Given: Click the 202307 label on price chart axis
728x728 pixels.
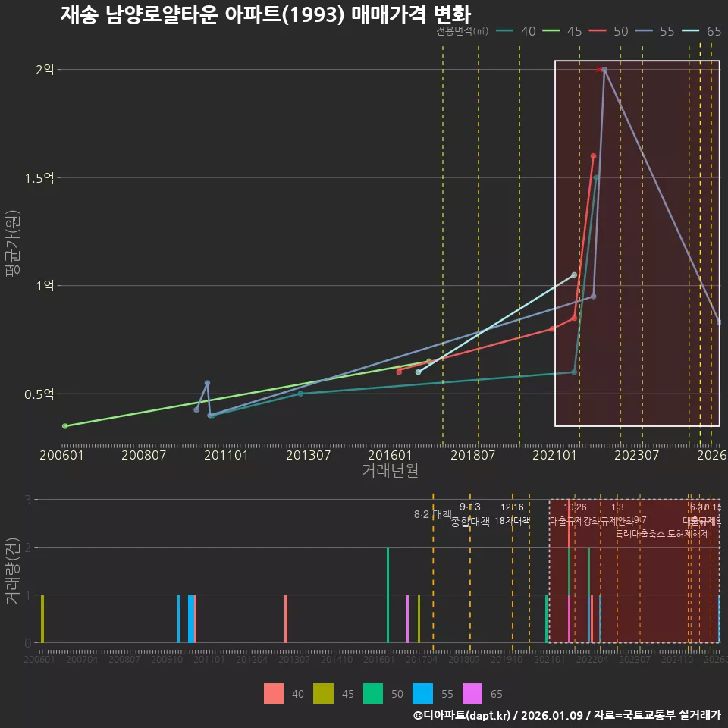Looking at the screenshot, I should [x=636, y=455].
